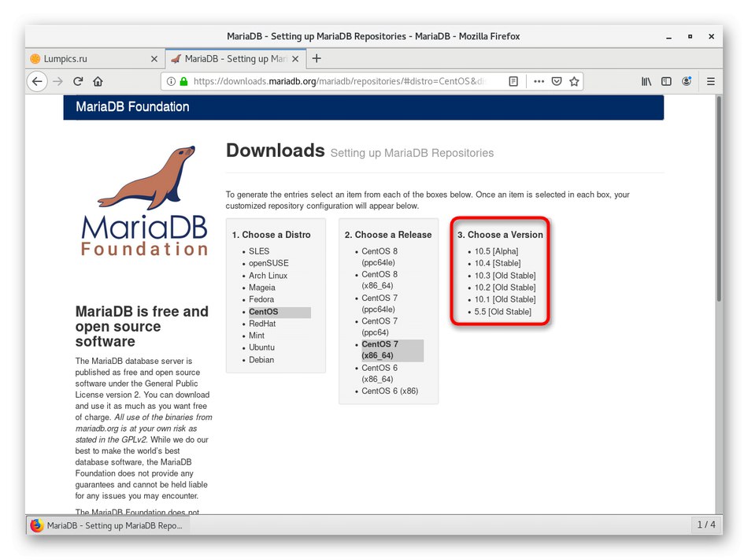Go to the Firefox home page
748x560 pixels.
[x=98, y=82]
